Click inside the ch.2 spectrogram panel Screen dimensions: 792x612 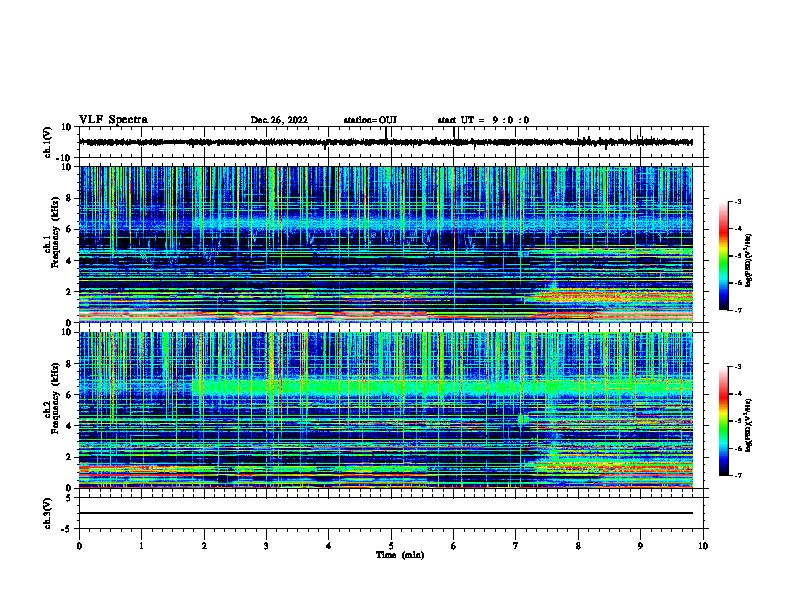(386, 410)
